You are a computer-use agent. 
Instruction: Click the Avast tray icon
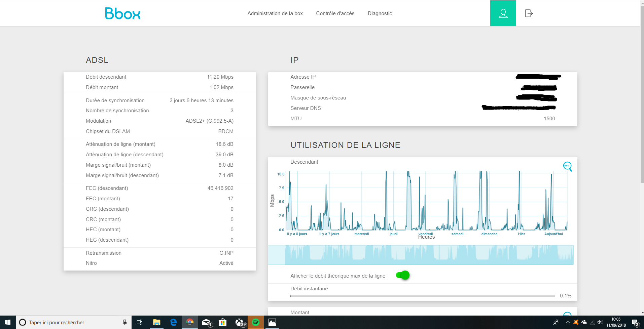tap(576, 322)
